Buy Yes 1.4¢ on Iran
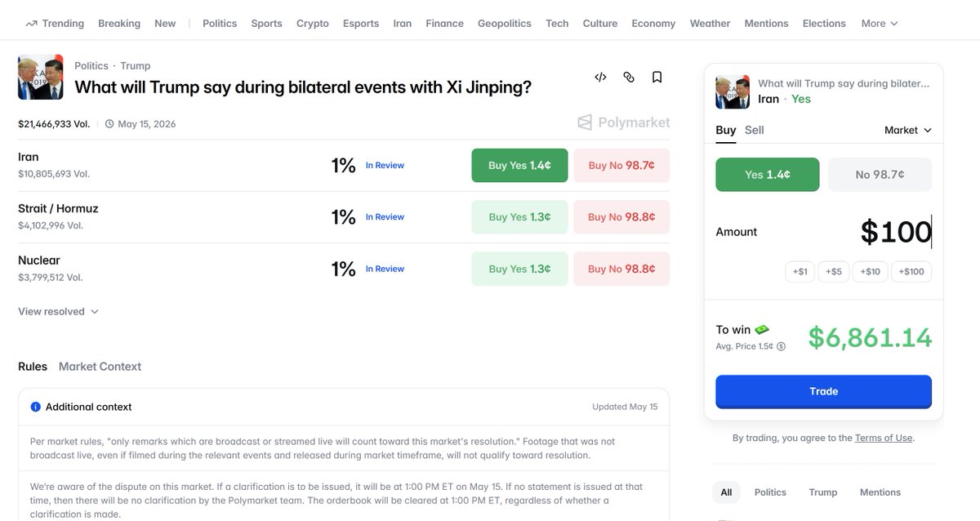The height and width of the screenshot is (521, 980). (x=519, y=165)
